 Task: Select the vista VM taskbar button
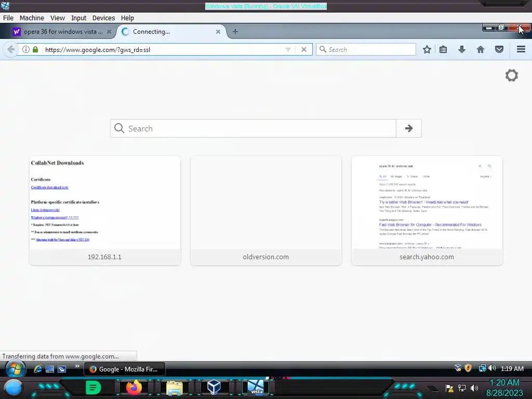point(256,388)
